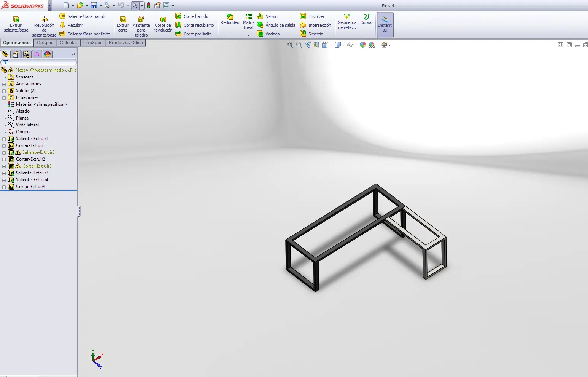Click the Vaciado shell tool

[x=269, y=34]
